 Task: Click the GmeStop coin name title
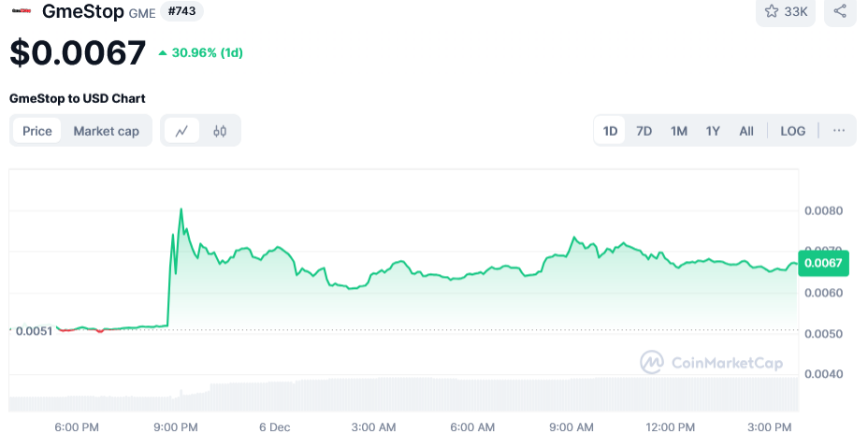pos(83,11)
